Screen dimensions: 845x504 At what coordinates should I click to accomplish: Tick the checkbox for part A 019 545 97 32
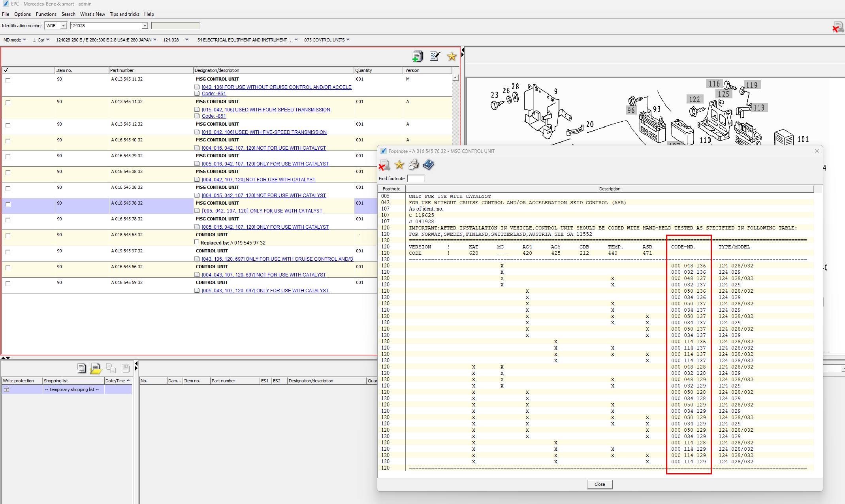8,252
